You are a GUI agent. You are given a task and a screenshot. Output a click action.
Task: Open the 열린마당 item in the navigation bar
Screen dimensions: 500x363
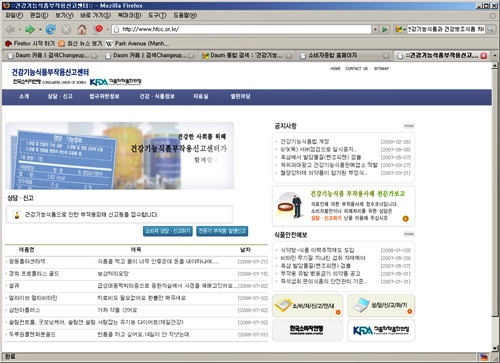point(240,96)
